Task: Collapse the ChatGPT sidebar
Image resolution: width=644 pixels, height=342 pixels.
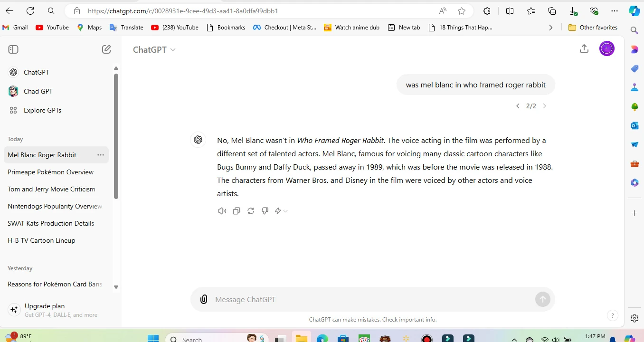Action: click(13, 49)
